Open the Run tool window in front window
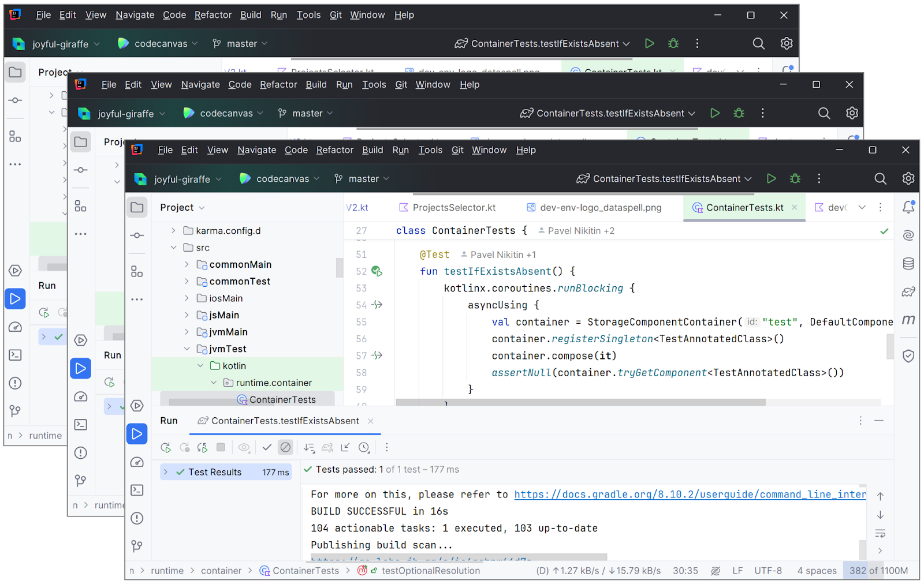This screenshot has width=924, height=584. click(x=137, y=434)
